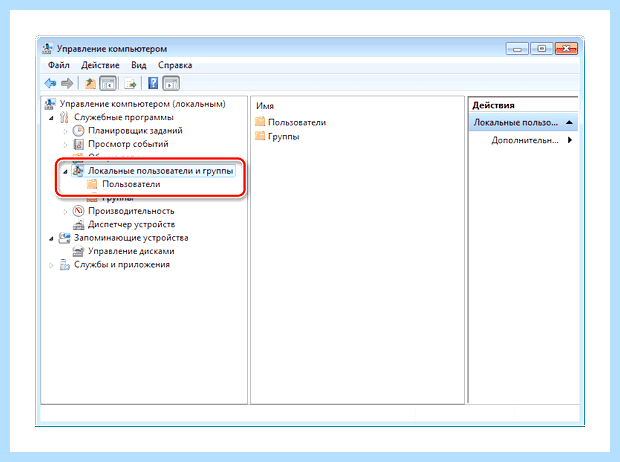
Task: Expand the Производительность tree node arrow
Action: click(65, 212)
